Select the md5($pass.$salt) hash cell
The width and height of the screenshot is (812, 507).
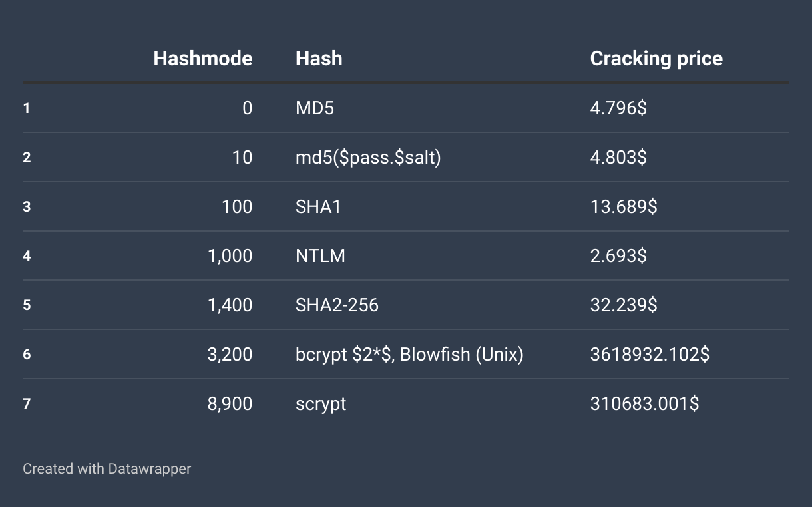[x=368, y=157]
